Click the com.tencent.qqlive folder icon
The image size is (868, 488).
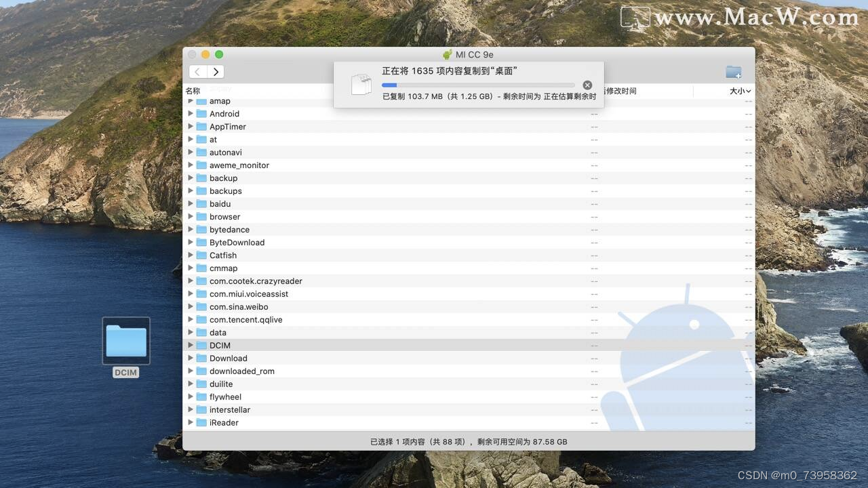pos(201,320)
